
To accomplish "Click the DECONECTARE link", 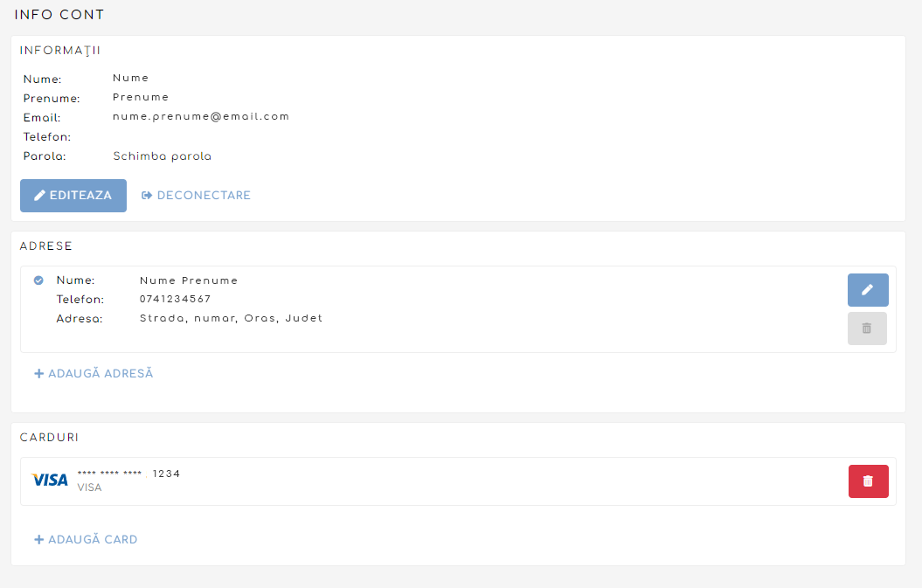I will click(x=204, y=196).
